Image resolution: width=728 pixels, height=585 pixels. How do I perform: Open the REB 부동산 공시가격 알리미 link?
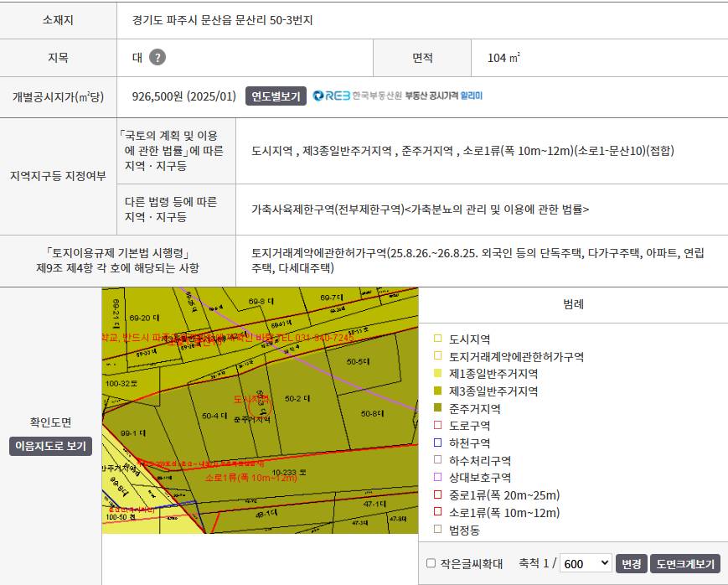[x=398, y=96]
